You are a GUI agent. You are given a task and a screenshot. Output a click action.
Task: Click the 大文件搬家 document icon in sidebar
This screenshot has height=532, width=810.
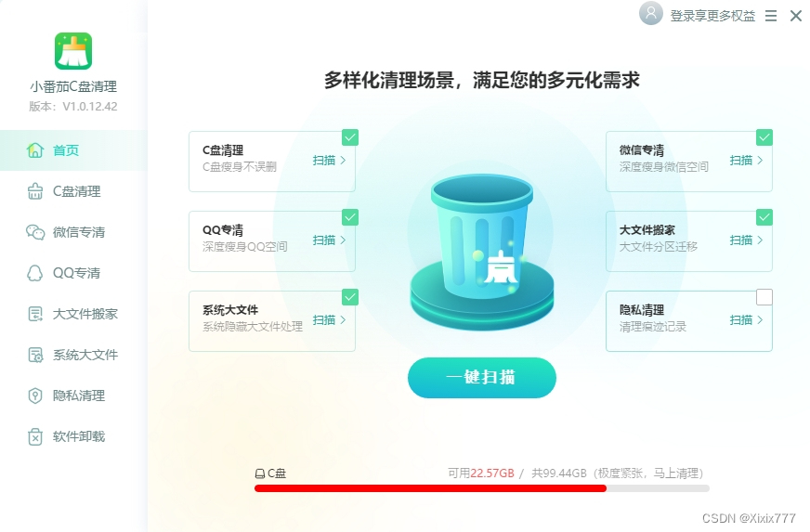35,314
